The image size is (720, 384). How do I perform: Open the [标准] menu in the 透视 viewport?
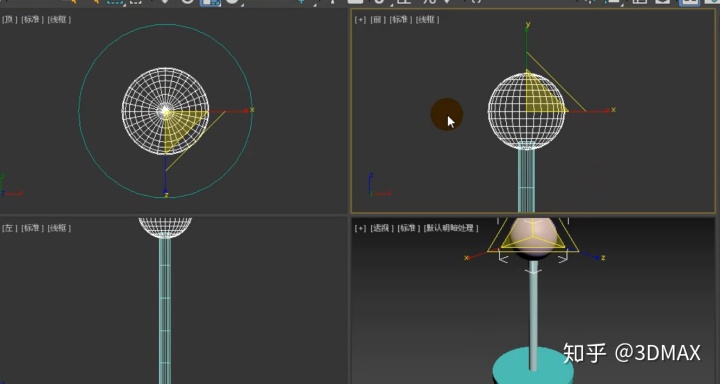tap(409, 228)
